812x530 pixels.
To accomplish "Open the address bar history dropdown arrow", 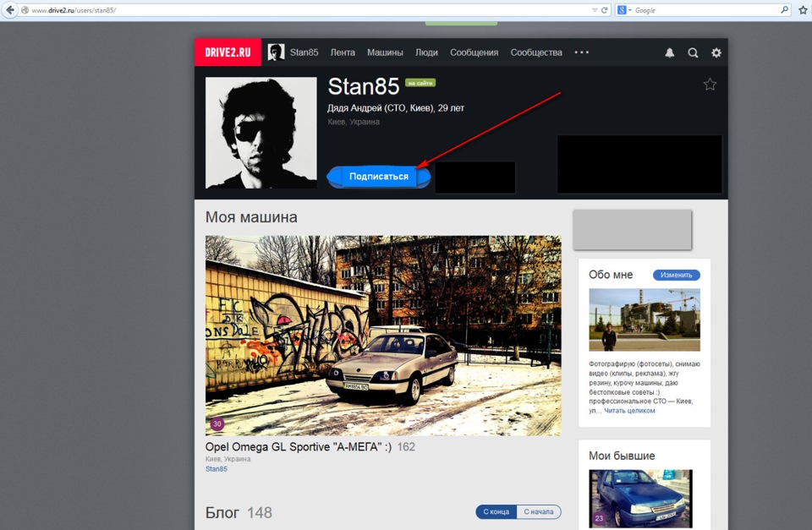I will pyautogui.click(x=595, y=10).
